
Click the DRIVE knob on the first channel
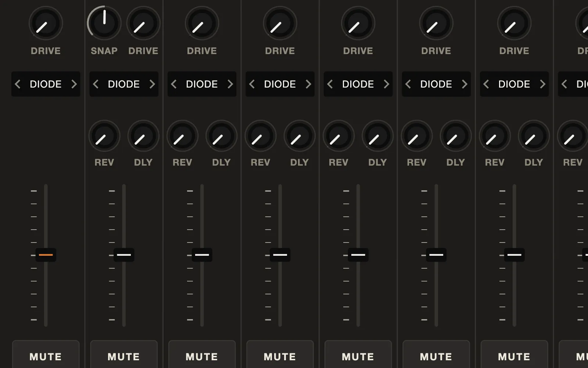[x=46, y=23]
